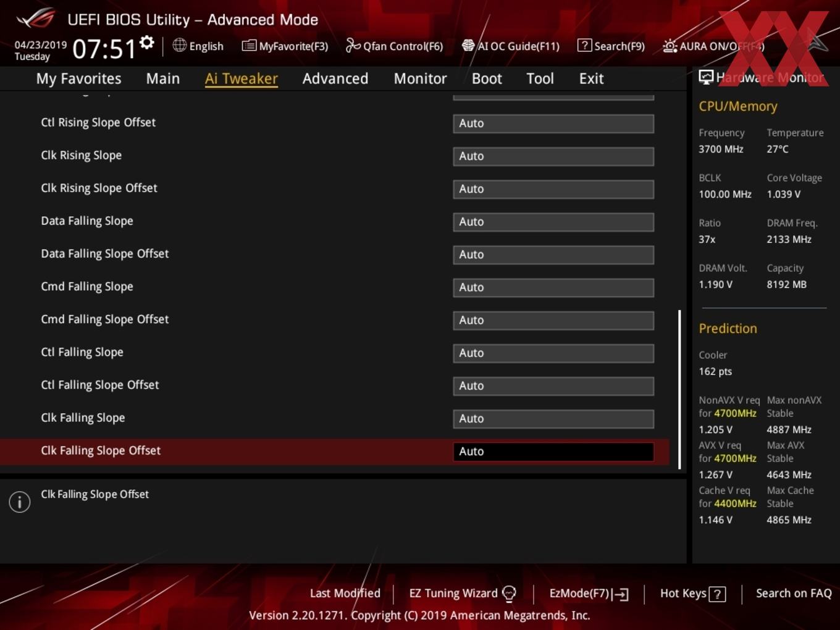Screen dimensions: 840x630
Task: Click the Prediction section heading
Action: 728,329
